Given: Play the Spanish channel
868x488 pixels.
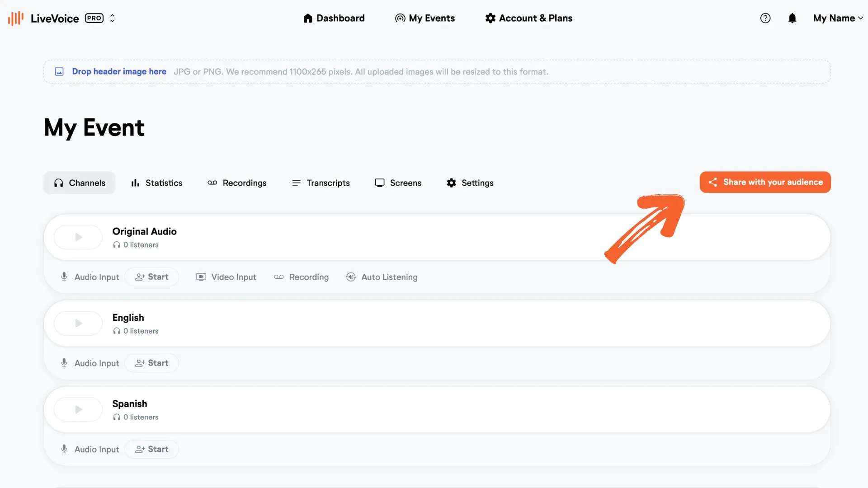Looking at the screenshot, I should tap(78, 409).
